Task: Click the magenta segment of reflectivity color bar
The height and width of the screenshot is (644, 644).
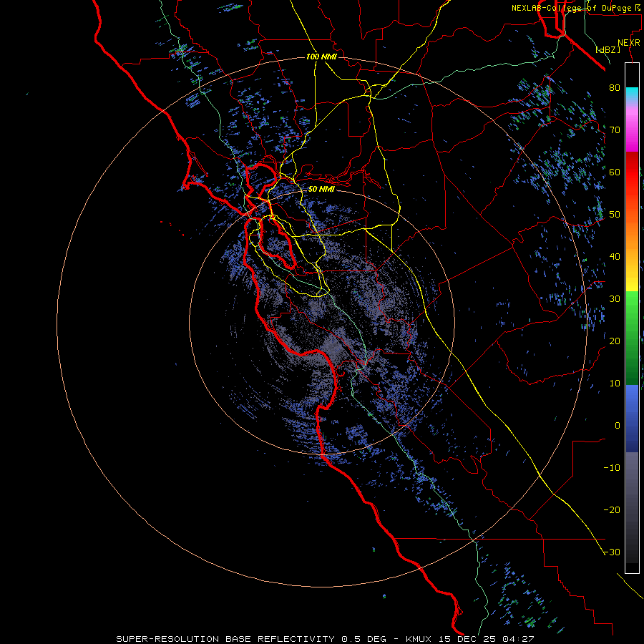Action: click(x=632, y=132)
